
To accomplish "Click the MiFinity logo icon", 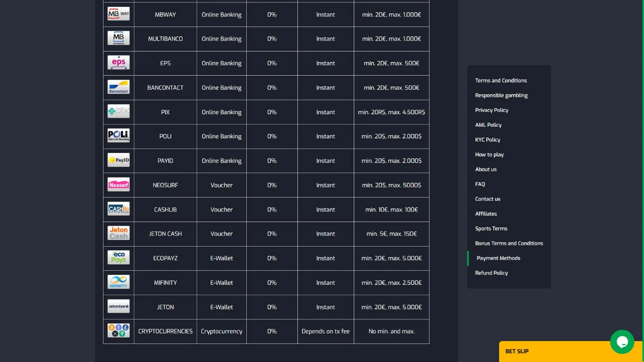I will [x=118, y=282].
